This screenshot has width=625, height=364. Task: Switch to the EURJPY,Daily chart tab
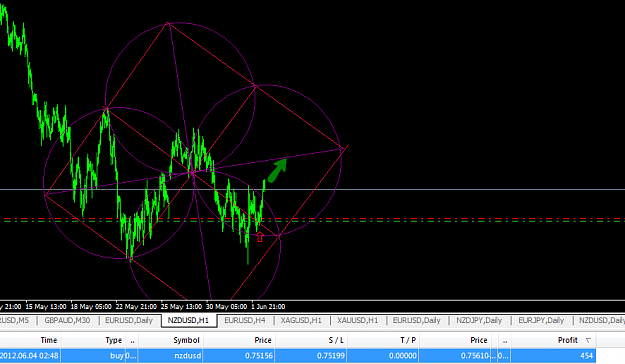point(541,320)
